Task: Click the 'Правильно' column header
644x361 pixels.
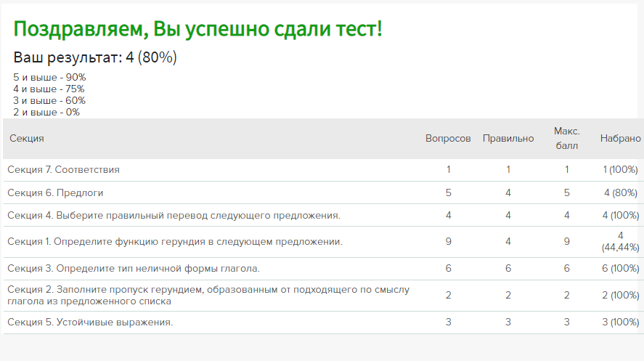Action: point(508,138)
